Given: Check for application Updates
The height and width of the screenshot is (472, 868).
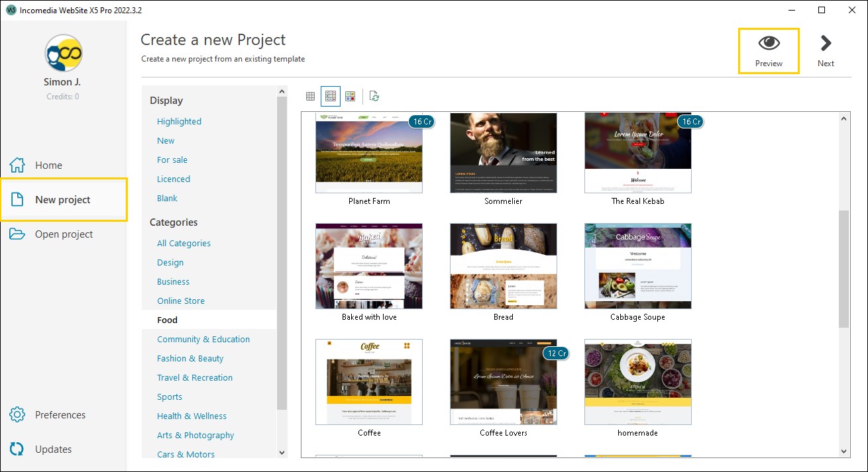Looking at the screenshot, I should tap(53, 449).
